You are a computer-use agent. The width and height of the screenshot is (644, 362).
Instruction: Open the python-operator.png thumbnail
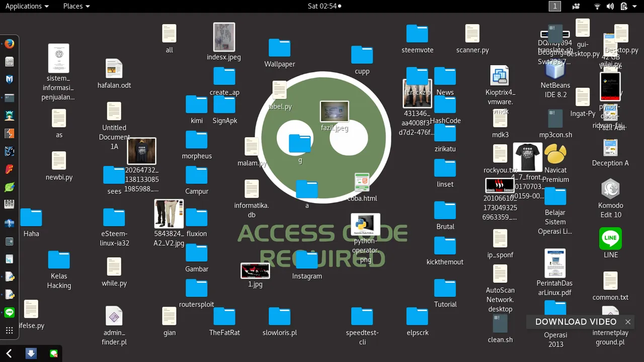[x=365, y=224]
